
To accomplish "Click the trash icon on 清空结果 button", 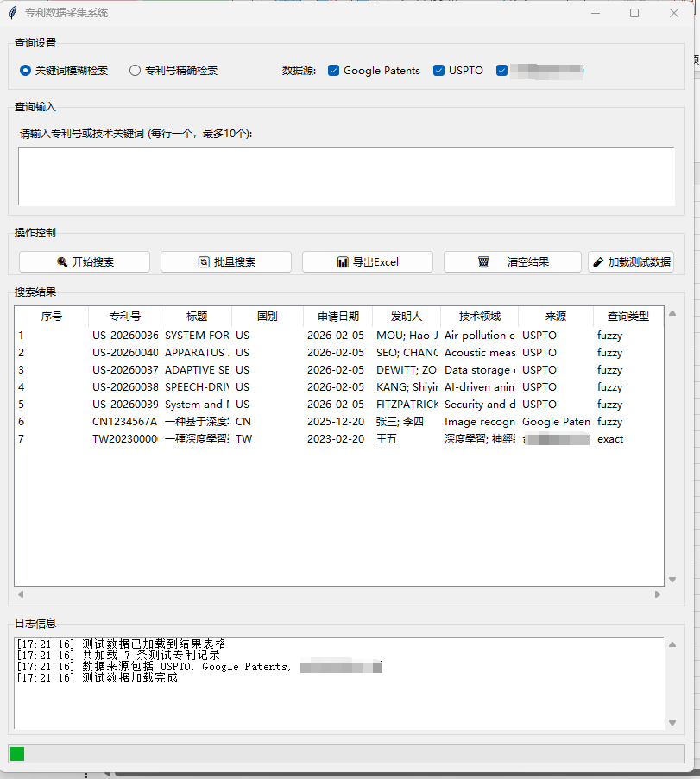I will click(482, 262).
